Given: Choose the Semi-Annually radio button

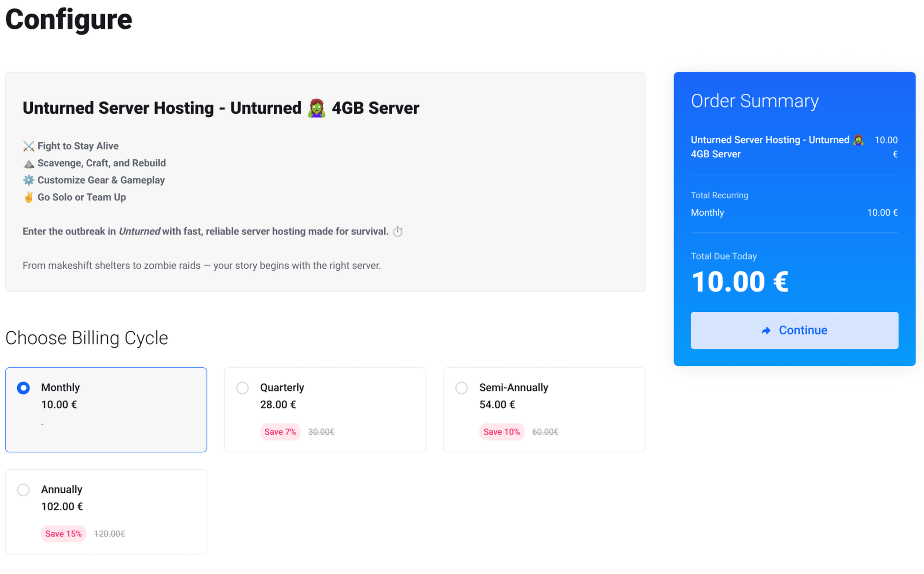Looking at the screenshot, I should [x=462, y=388].
